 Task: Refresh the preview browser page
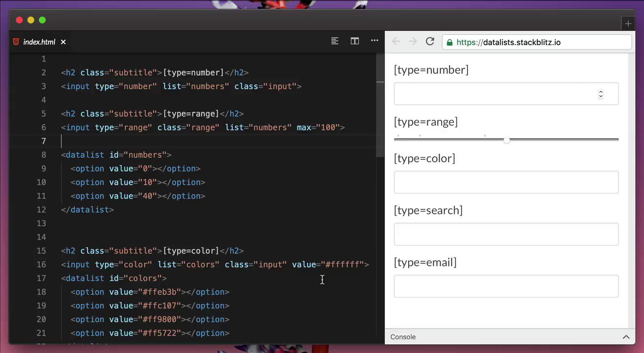click(430, 42)
